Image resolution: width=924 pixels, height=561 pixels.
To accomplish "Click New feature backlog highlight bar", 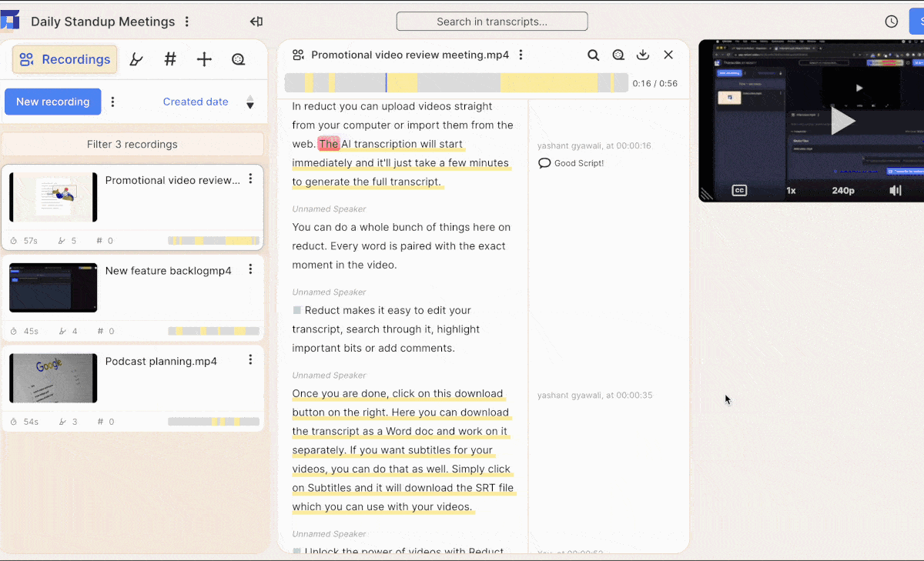I will (213, 331).
